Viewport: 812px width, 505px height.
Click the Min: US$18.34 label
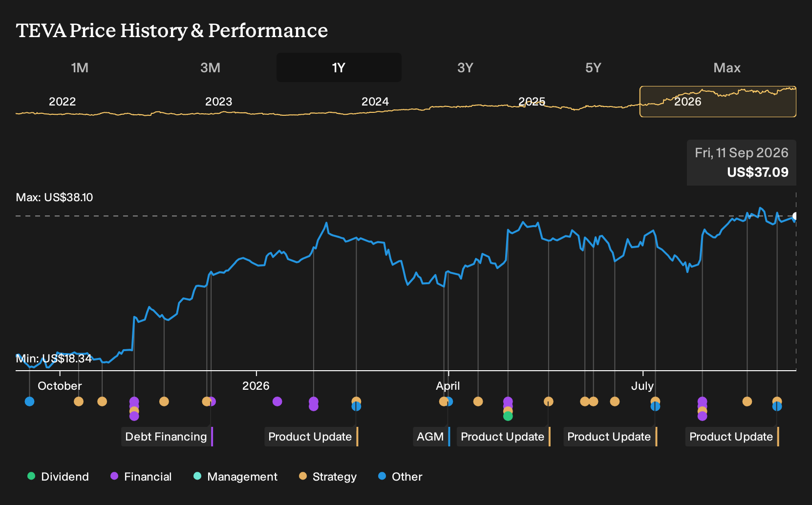coord(54,358)
